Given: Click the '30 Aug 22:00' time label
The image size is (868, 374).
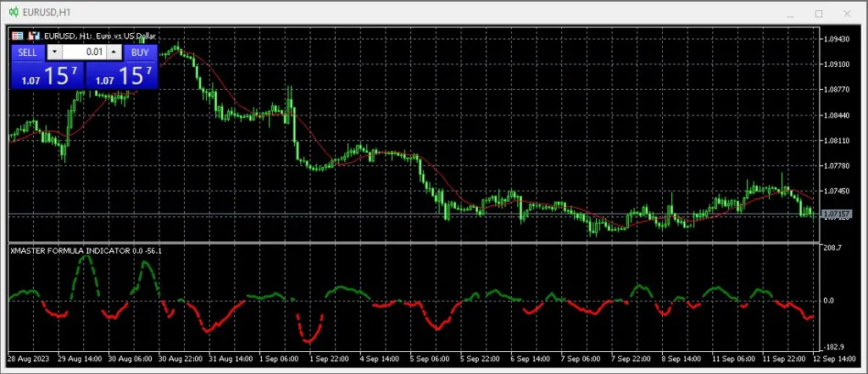Looking at the screenshot, I should point(181,359).
